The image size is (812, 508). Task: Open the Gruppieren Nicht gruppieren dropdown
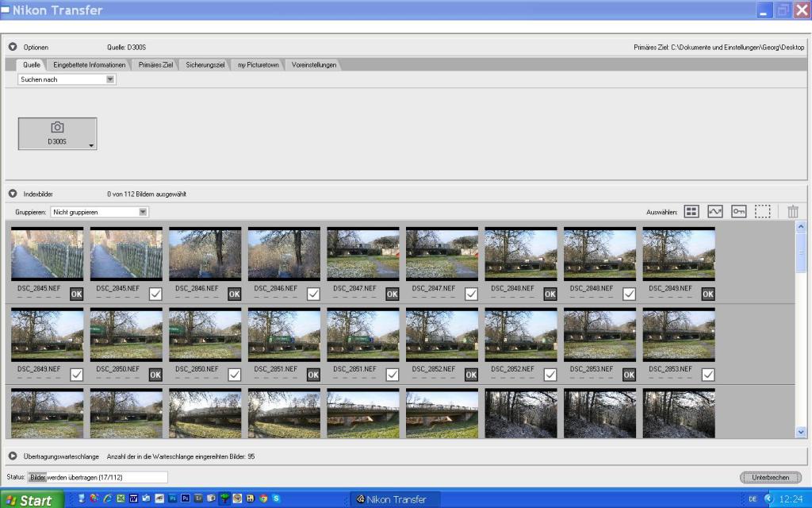[x=99, y=212]
